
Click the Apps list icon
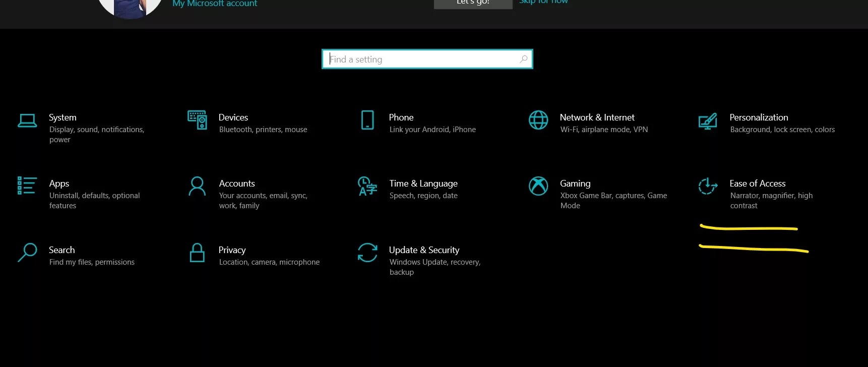(27, 186)
